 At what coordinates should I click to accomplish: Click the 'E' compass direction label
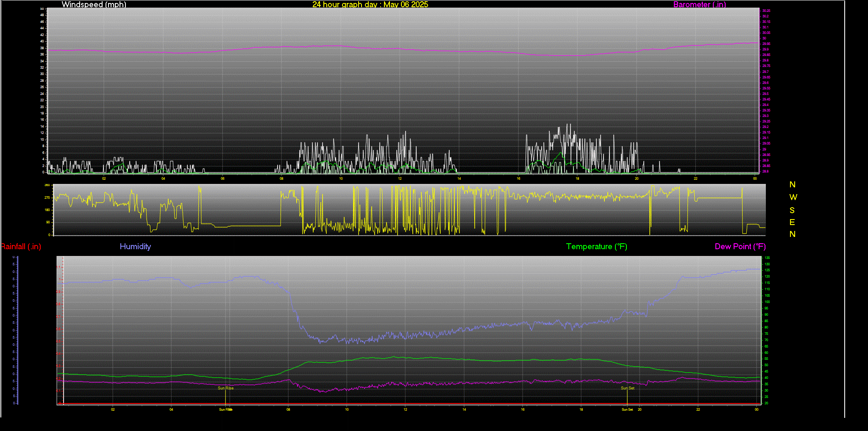coord(792,222)
